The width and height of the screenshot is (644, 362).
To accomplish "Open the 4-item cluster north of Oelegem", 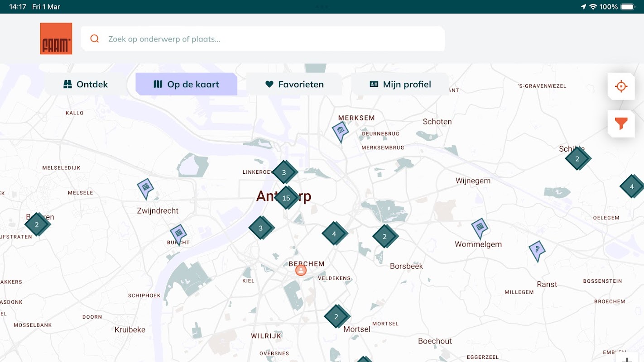I will (632, 186).
